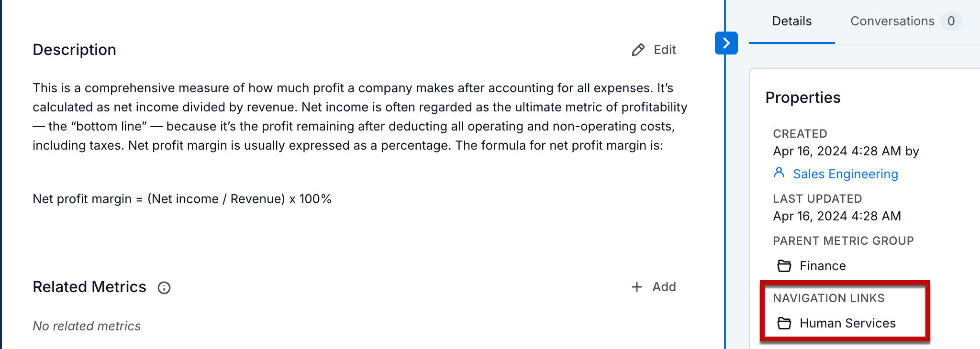The image size is (980, 349).
Task: Open the Conversations tab
Action: [x=892, y=21]
